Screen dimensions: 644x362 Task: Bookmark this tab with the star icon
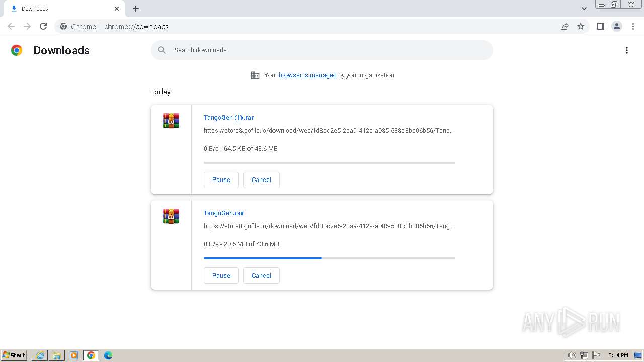581,26
